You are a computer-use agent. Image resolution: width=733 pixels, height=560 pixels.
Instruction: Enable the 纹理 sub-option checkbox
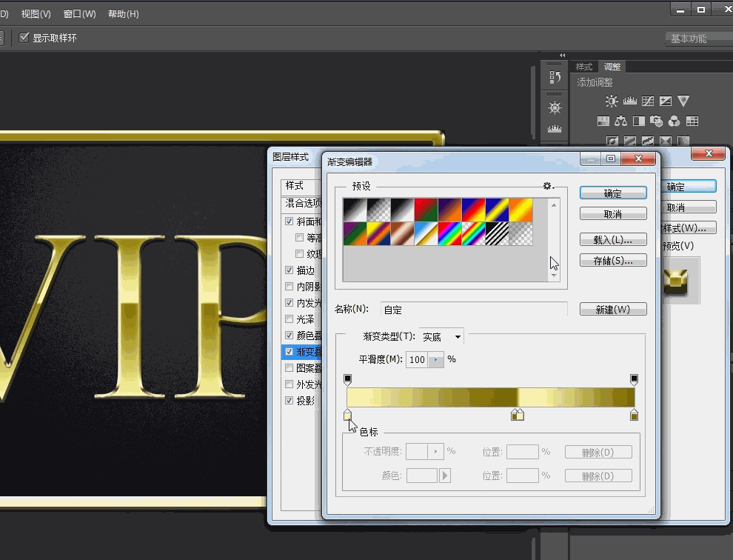pyautogui.click(x=299, y=253)
